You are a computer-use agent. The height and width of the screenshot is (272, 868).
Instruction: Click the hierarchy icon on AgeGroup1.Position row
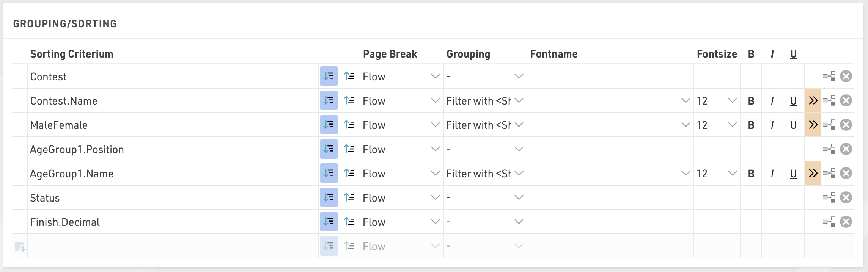pyautogui.click(x=829, y=149)
